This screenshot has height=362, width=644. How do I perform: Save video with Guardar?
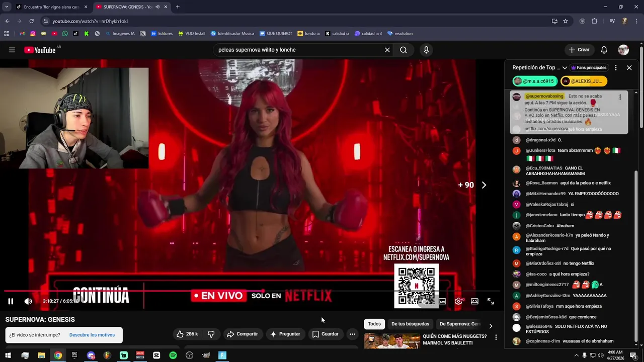325,334
